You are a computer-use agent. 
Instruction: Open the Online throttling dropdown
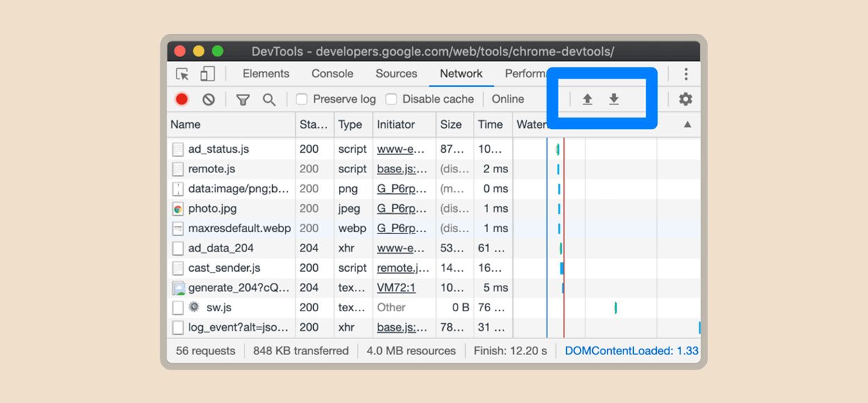coord(508,99)
